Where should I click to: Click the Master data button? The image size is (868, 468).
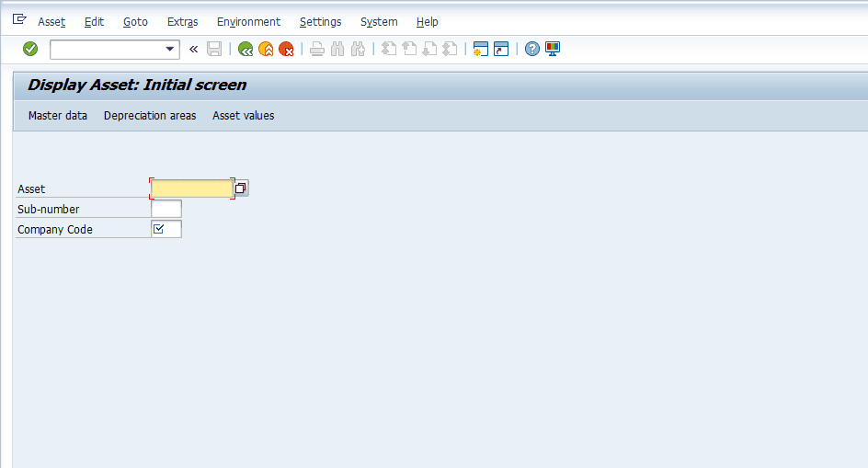[x=58, y=116]
